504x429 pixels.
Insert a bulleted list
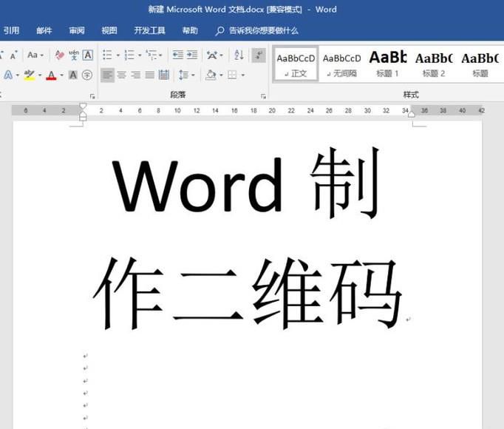point(107,55)
